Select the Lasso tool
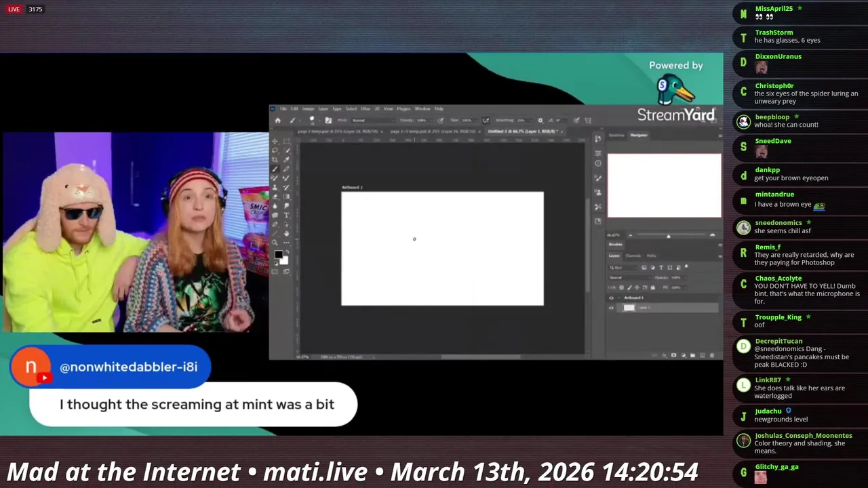868x488 pixels. [x=275, y=150]
